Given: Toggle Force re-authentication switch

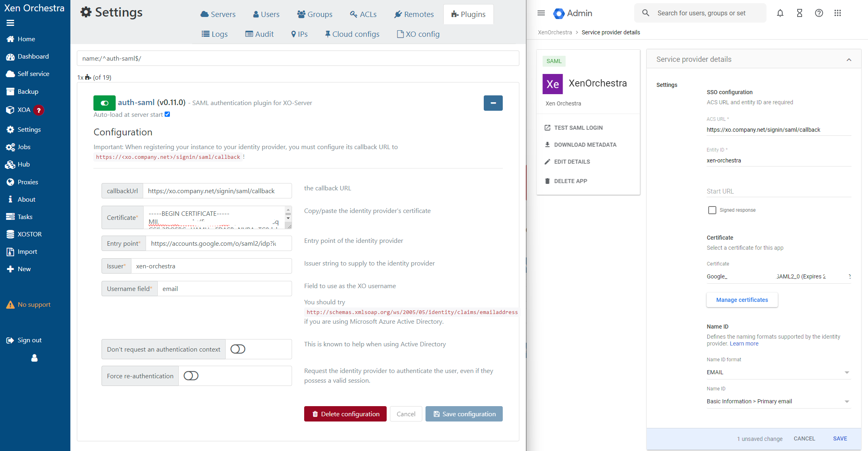Looking at the screenshot, I should [191, 376].
